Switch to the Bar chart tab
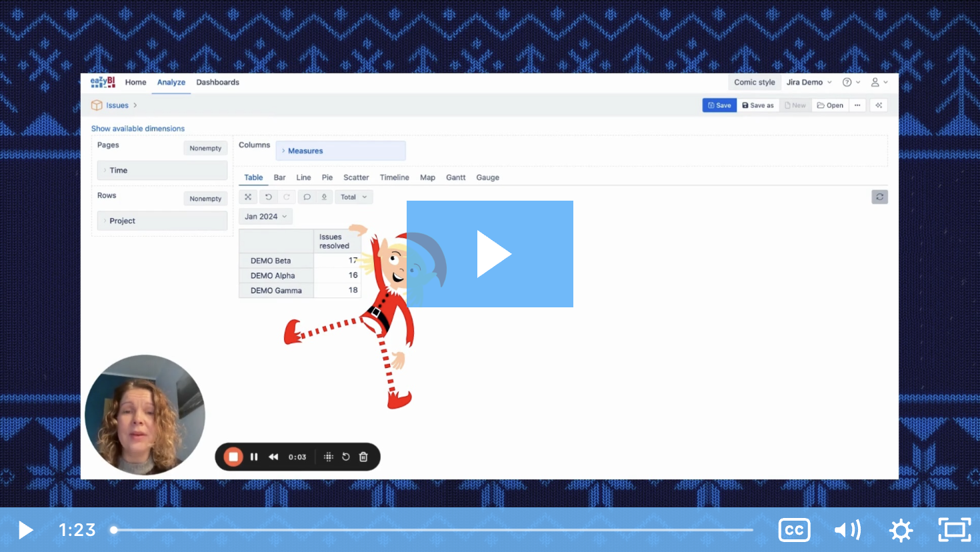 [x=279, y=177]
